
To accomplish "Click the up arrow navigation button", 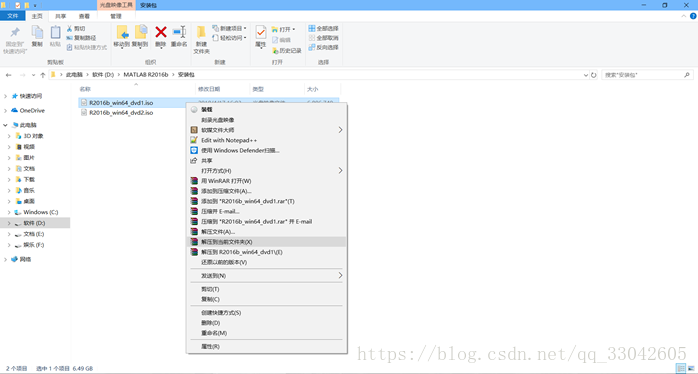I will click(x=43, y=75).
